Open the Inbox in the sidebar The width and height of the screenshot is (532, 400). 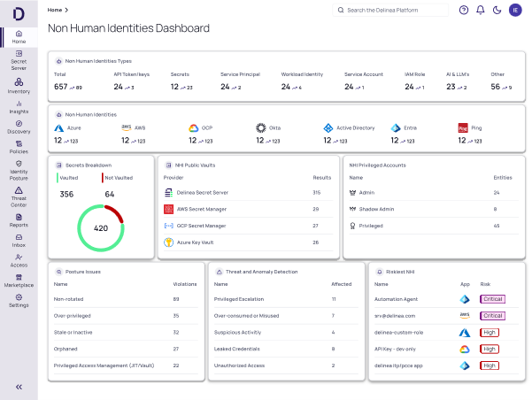pyautogui.click(x=19, y=241)
